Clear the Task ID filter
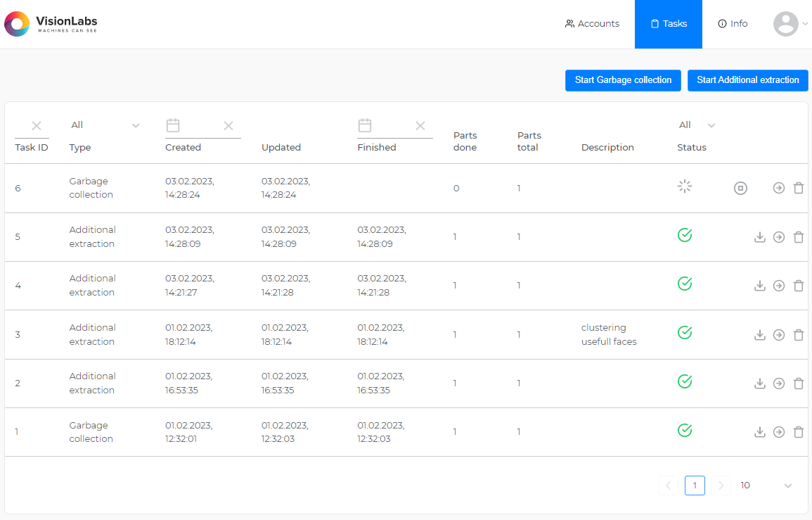The image size is (812, 520). (x=36, y=125)
